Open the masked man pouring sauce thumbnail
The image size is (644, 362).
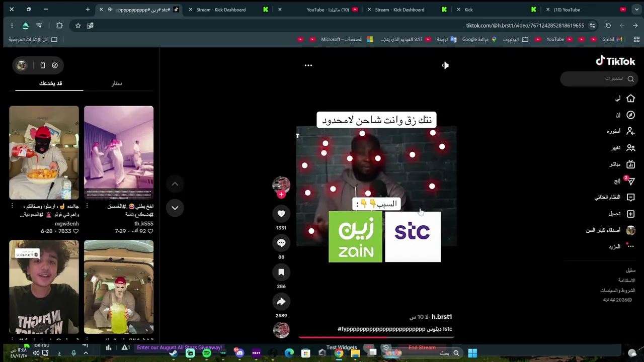point(44,152)
